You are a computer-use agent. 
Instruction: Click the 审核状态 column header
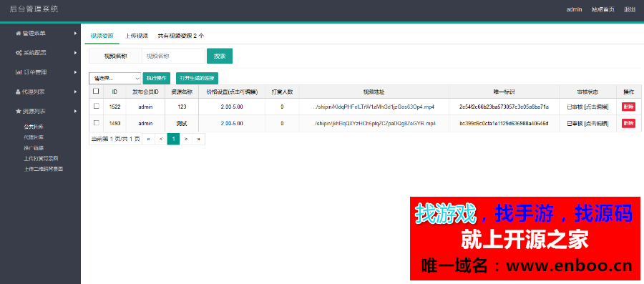coord(587,92)
